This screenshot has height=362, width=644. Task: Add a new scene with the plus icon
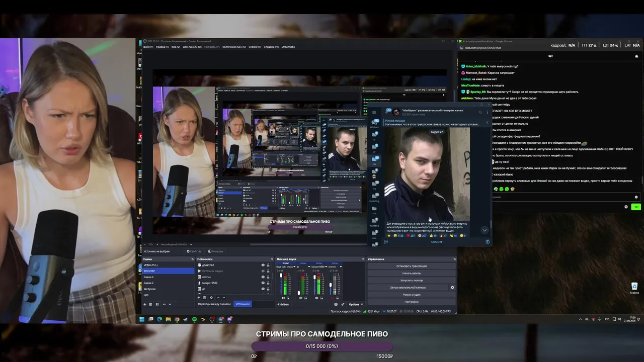145,304
